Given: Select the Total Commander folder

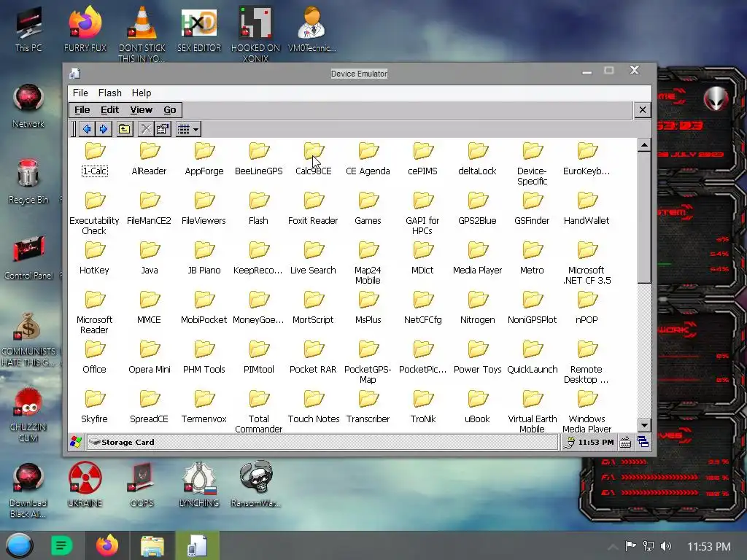Looking at the screenshot, I should coord(259,411).
